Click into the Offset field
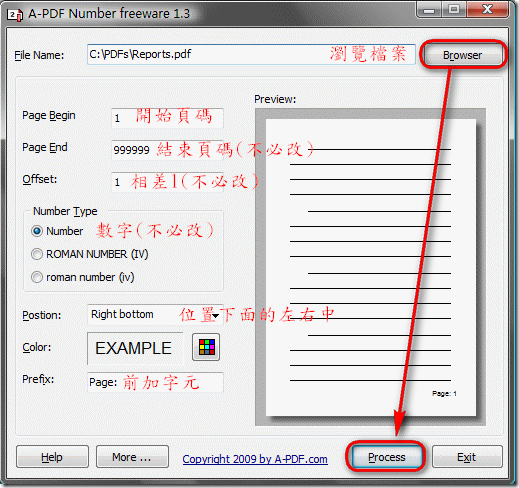Viewport: 519px width, 488px height. 167,182
